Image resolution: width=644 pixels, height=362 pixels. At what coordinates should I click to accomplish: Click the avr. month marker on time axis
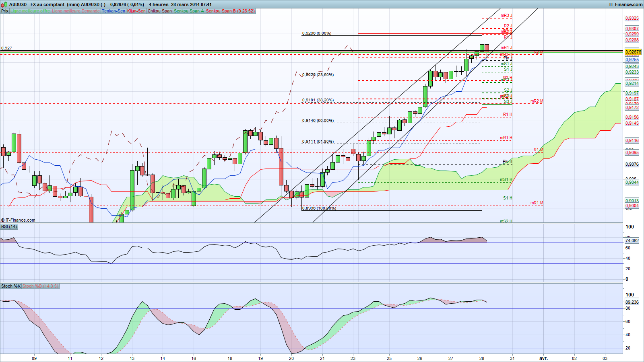543,358
